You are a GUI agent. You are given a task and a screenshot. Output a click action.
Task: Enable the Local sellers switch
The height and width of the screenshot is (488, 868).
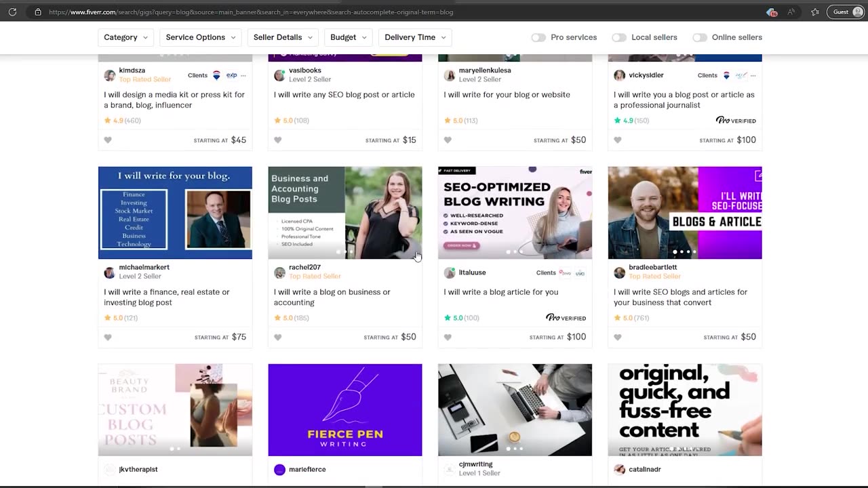coord(619,37)
